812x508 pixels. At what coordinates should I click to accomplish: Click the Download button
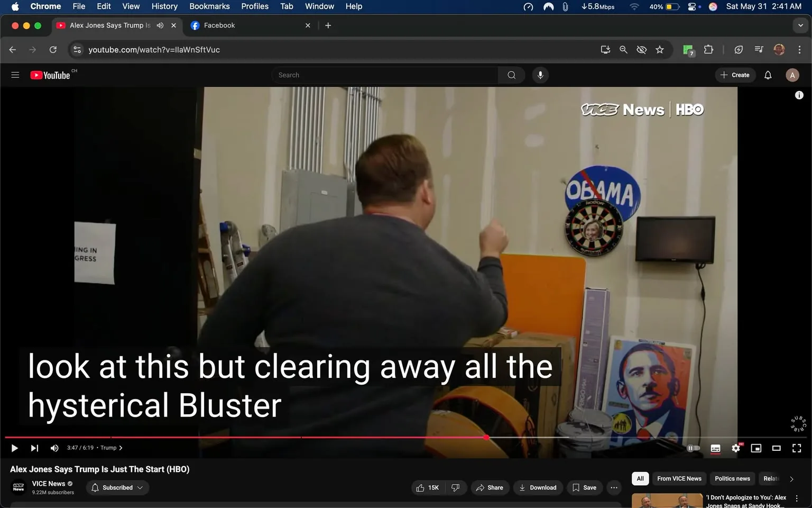(x=538, y=487)
